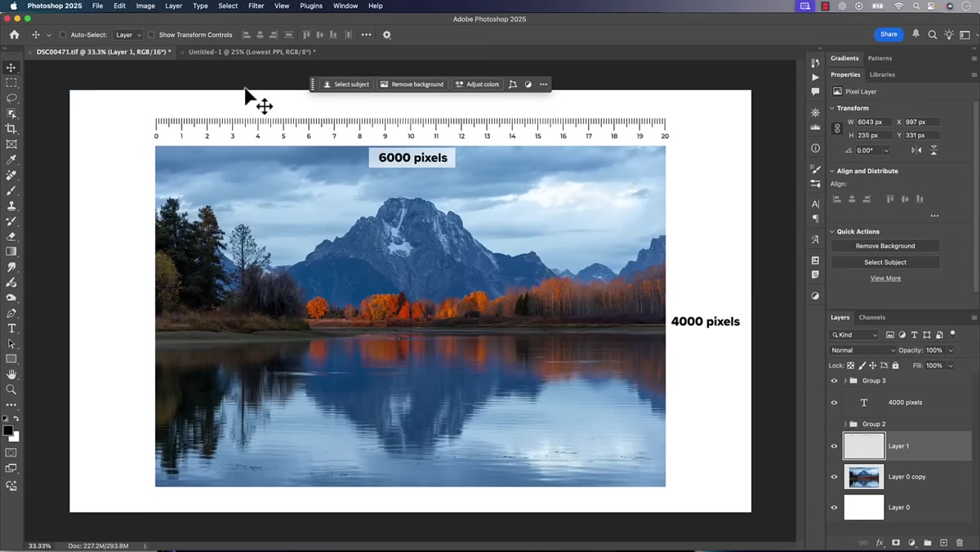Image resolution: width=980 pixels, height=552 pixels.
Task: Open the options bar gear settings
Action: 387,35
